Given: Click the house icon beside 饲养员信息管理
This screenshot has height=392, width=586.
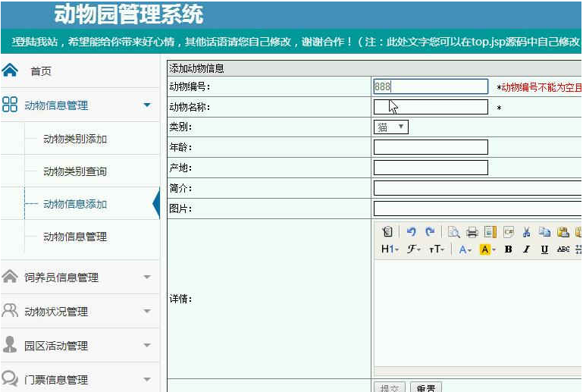Looking at the screenshot, I should (x=10, y=277).
